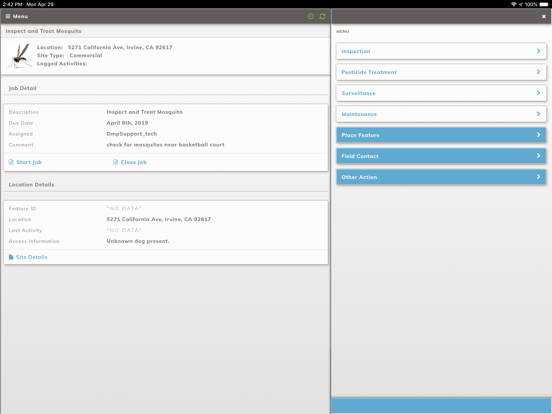Click the Last Activity '*NO DATA*' value
This screenshot has width=552, height=414.
point(124,230)
